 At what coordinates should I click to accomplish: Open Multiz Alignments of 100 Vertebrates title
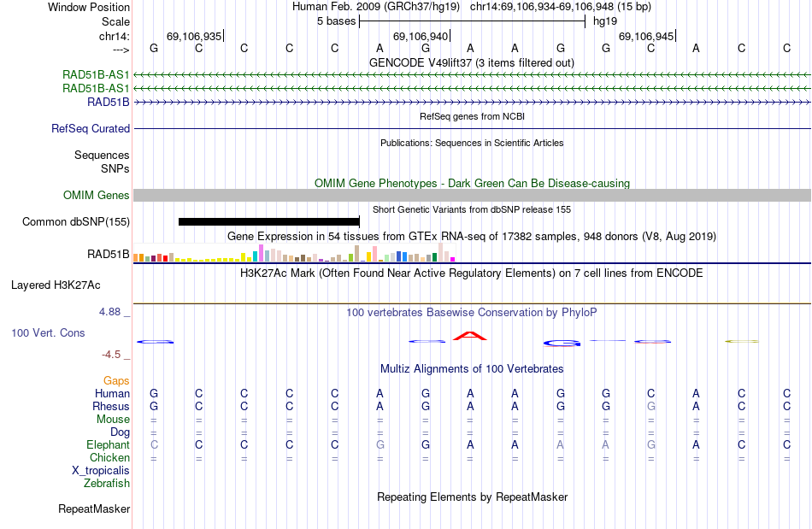point(472,368)
